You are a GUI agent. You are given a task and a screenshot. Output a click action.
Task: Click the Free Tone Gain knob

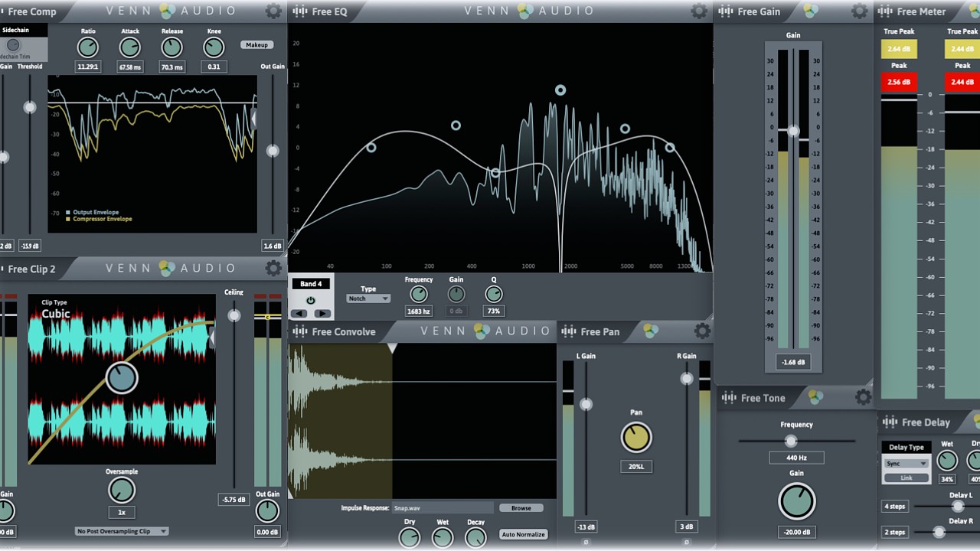(x=797, y=502)
